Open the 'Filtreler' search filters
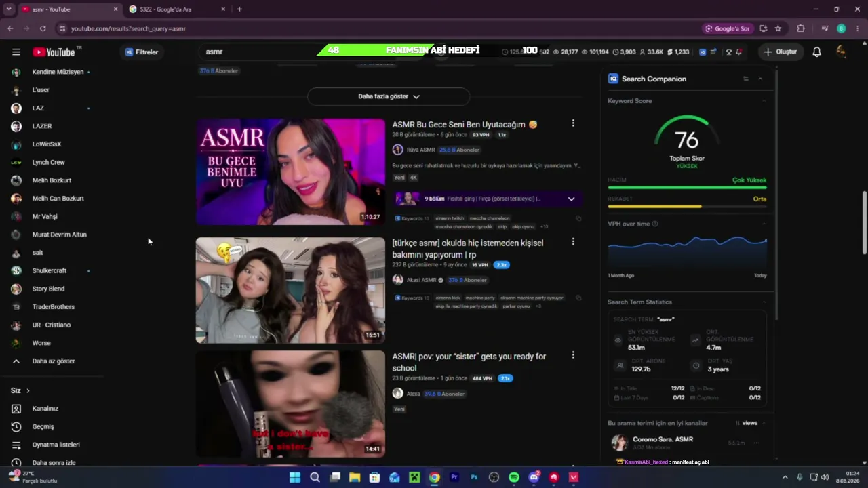868x488 pixels. pos(142,52)
